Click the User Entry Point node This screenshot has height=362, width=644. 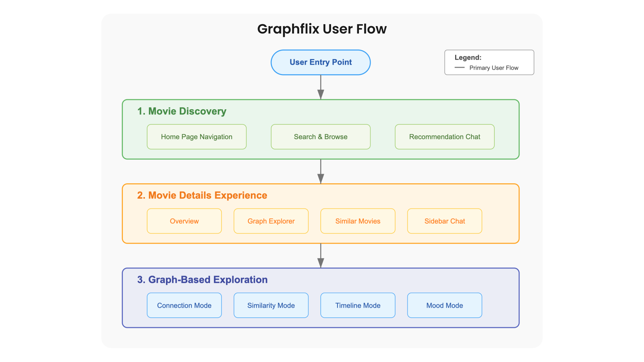[x=320, y=62]
